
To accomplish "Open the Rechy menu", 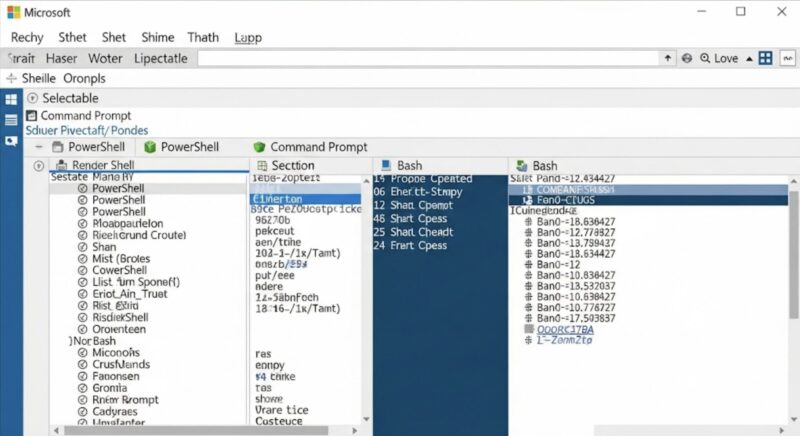I will click(x=27, y=38).
